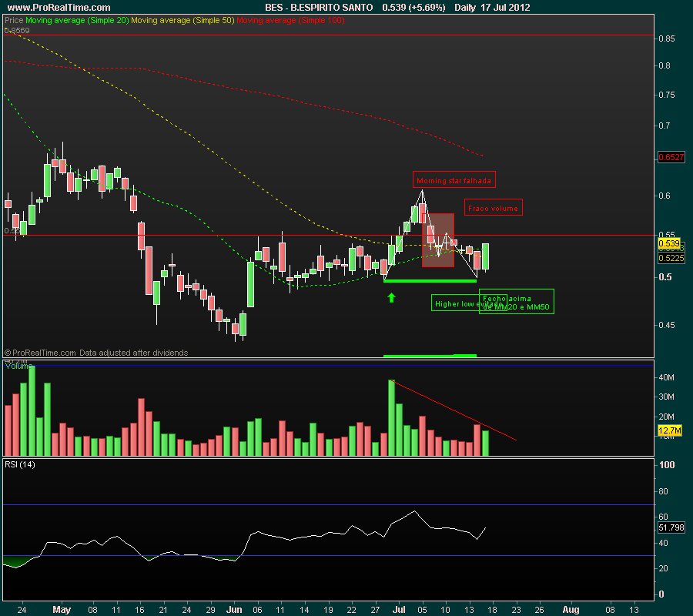Click the 29 date label on time axis
693x616 pixels.
(x=210, y=610)
